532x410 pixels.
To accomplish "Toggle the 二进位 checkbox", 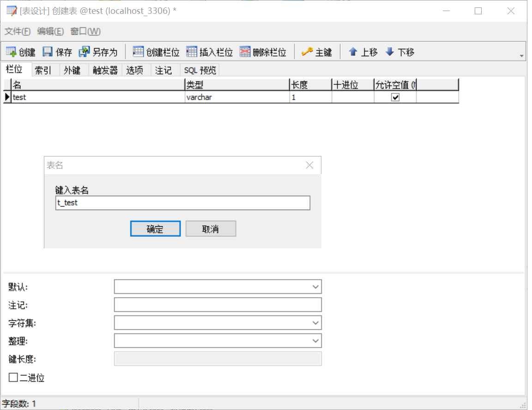I will (x=13, y=377).
